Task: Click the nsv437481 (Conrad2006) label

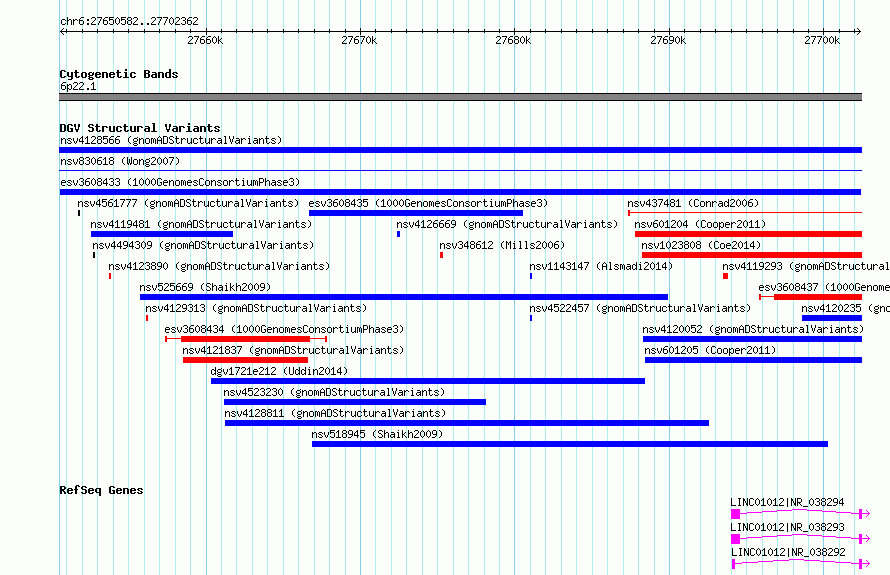Action: pos(693,203)
